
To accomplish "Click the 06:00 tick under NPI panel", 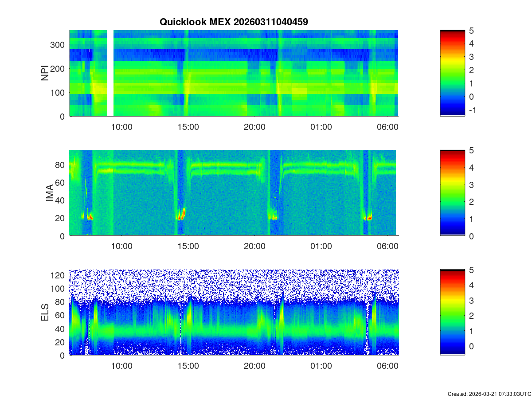I will 387,127.
